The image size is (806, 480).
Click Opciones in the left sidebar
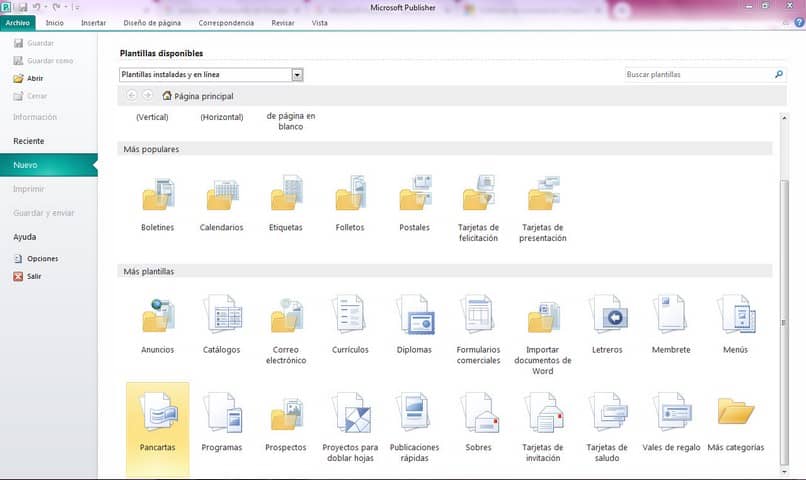(42, 258)
